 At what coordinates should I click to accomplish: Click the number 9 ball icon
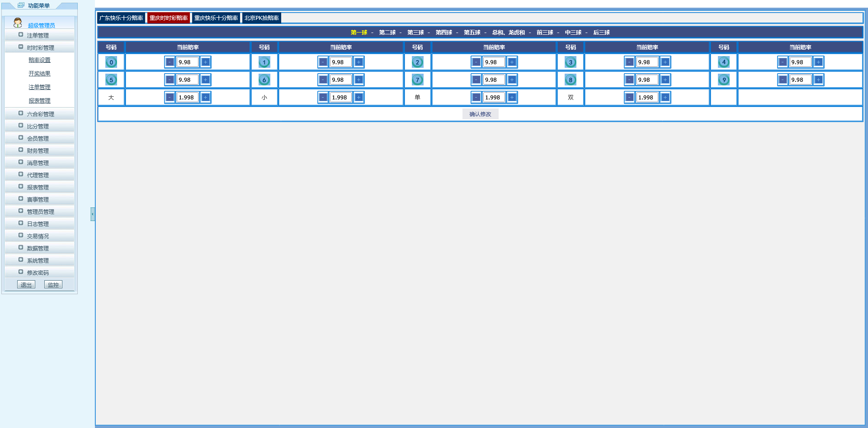tap(724, 80)
